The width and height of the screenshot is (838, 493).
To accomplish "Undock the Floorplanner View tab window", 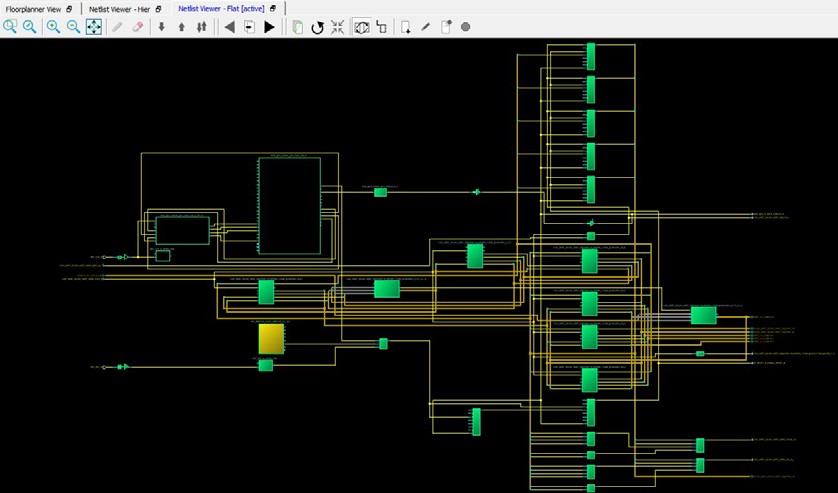I will (70, 8).
